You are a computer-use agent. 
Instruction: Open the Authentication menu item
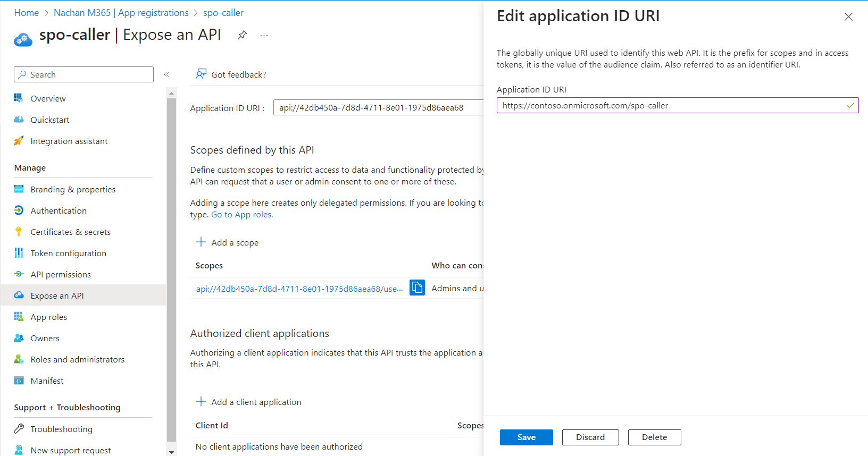click(x=59, y=210)
